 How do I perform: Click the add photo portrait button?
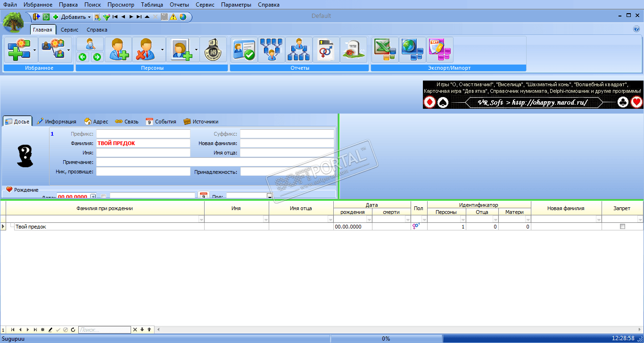pos(180,50)
